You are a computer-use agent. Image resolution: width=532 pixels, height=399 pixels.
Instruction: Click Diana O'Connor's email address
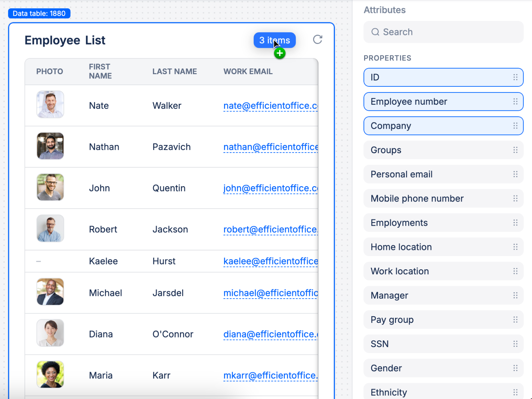tap(270, 334)
